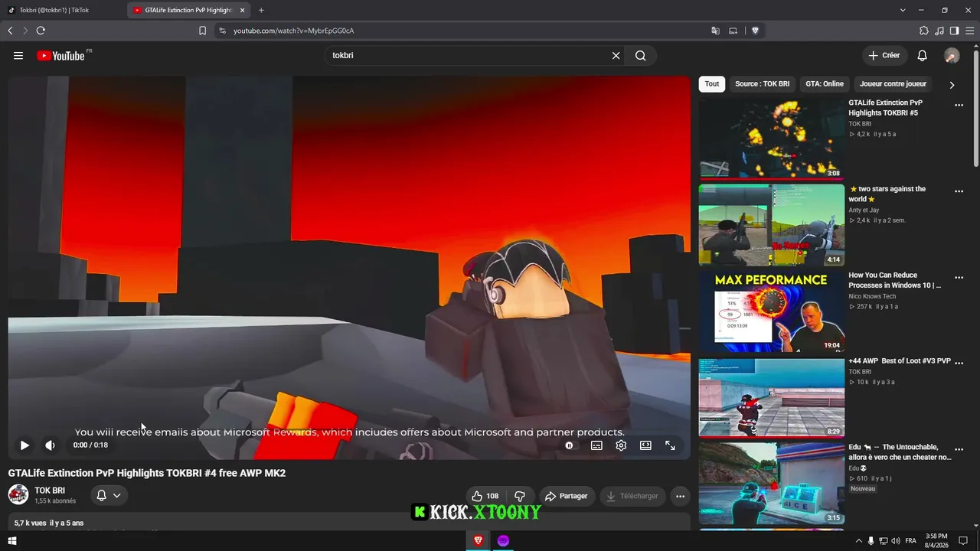Clear the tokbri search query
This screenshot has width=980, height=551.
(x=616, y=56)
